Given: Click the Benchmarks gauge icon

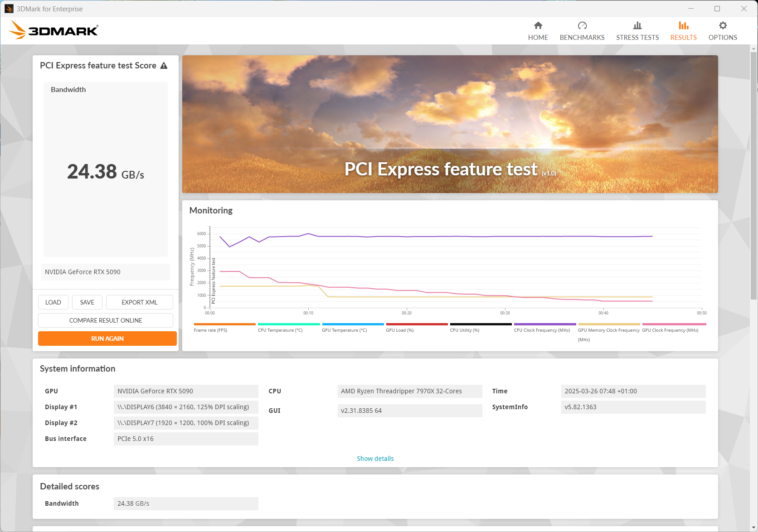Looking at the screenshot, I should (582, 25).
